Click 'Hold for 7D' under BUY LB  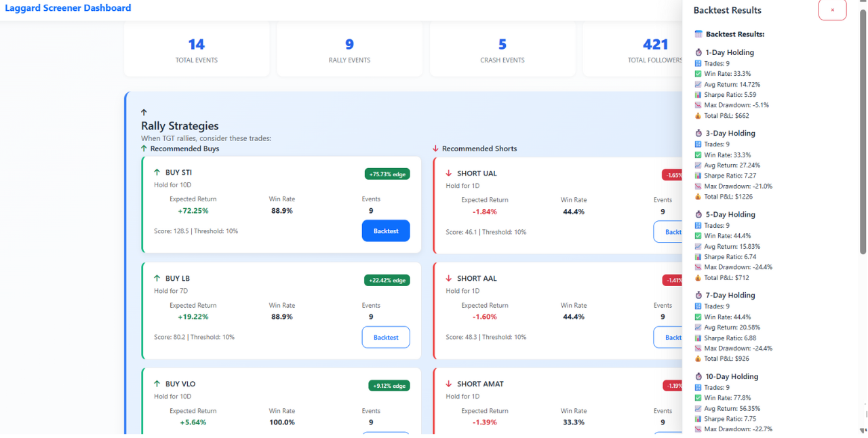[170, 291]
